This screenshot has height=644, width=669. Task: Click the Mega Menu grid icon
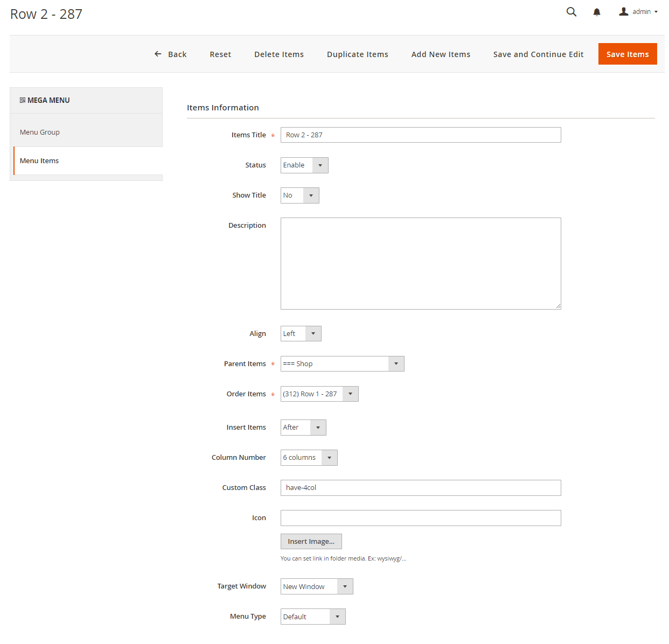(23, 100)
